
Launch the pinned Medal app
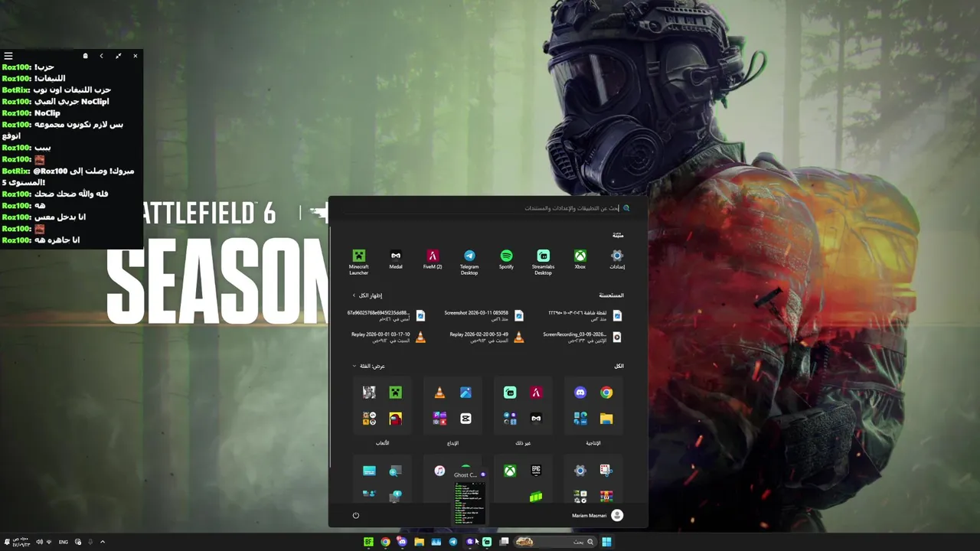(x=396, y=259)
